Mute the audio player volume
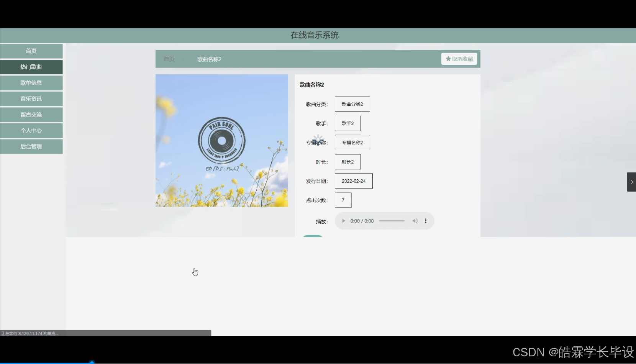Screen dimensions: 636x364 pos(415,221)
